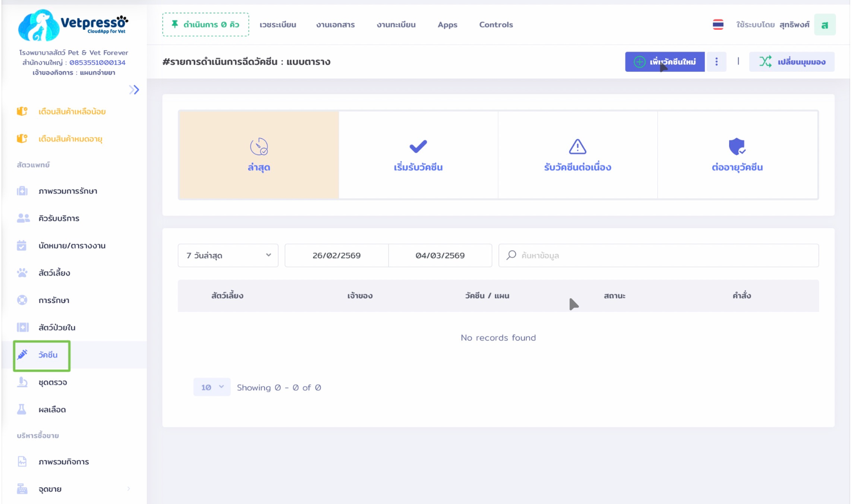This screenshot has height=504, width=852.
Task: Click the Thai flag language icon
Action: click(x=718, y=25)
